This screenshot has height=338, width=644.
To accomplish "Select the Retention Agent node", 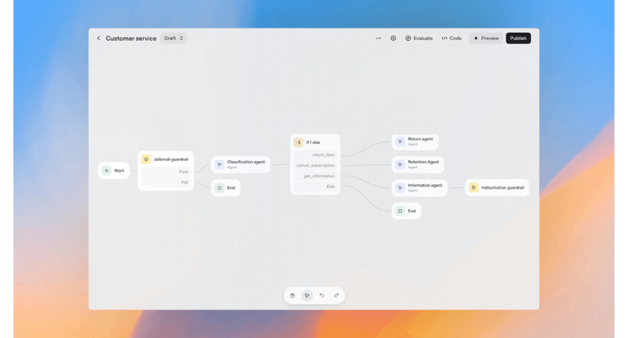I will click(418, 164).
